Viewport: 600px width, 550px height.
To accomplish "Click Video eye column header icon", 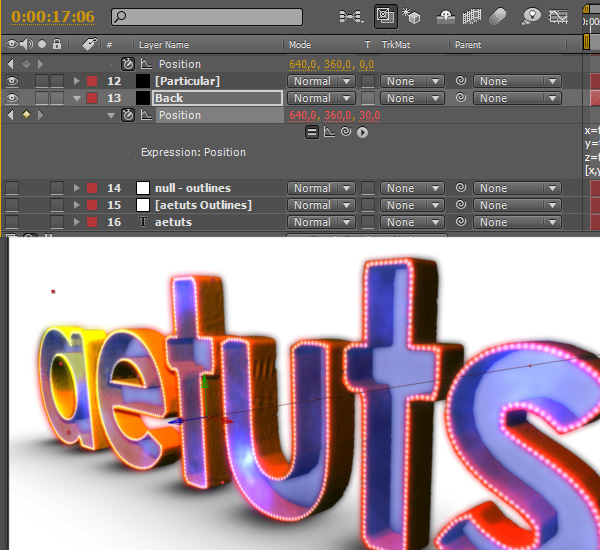I will (12, 44).
